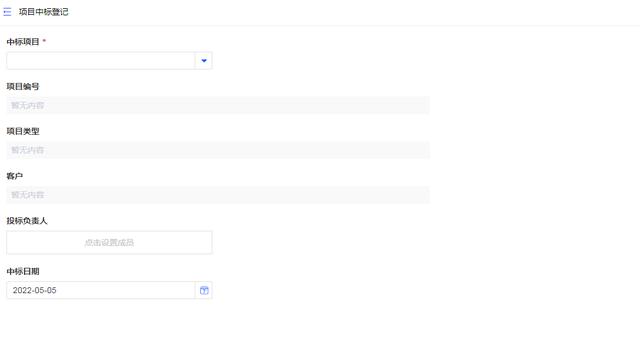Screen dimensions: 640x362
Task: Open the hamburger menu beside 项目中标登记
Action: coord(7,12)
